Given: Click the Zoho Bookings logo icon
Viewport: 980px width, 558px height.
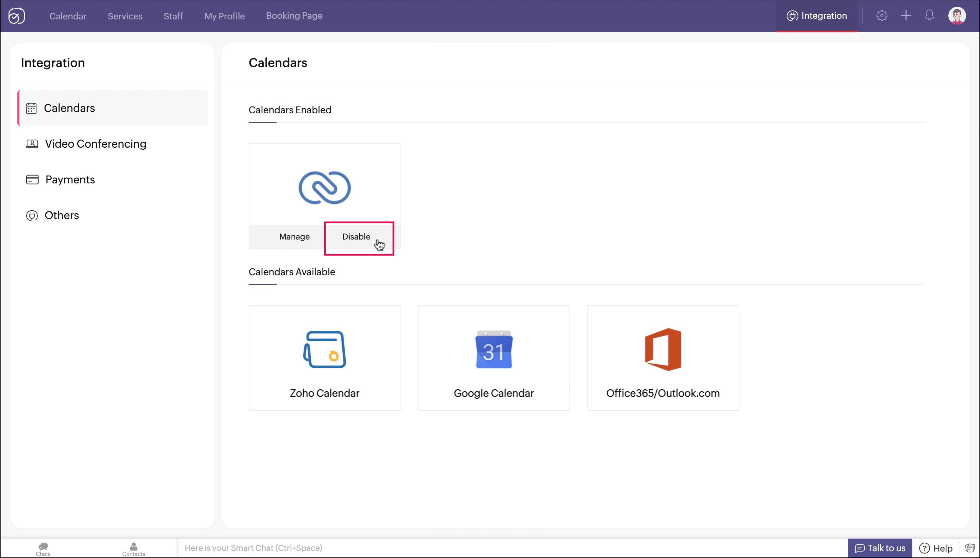Looking at the screenshot, I should (x=16, y=16).
